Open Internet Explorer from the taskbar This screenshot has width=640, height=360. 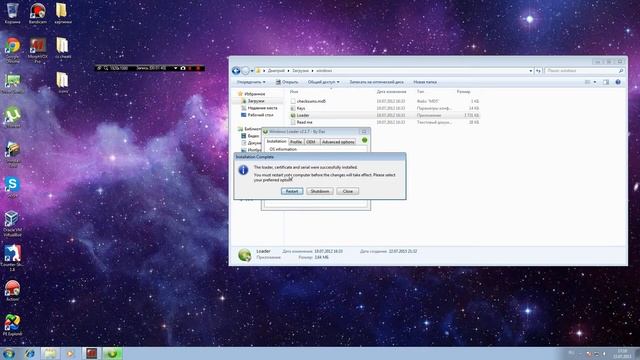coord(29,353)
